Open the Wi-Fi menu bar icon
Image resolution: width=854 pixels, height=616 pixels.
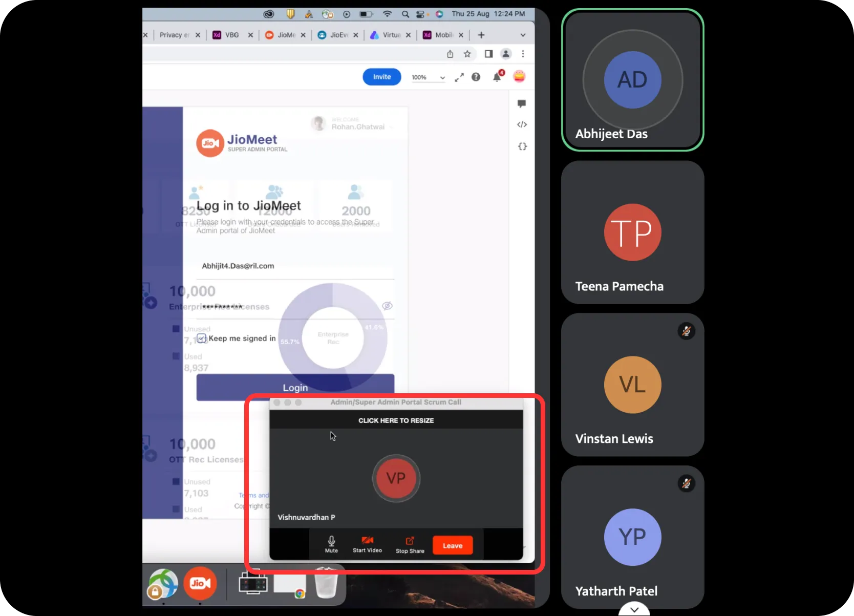[x=388, y=14]
